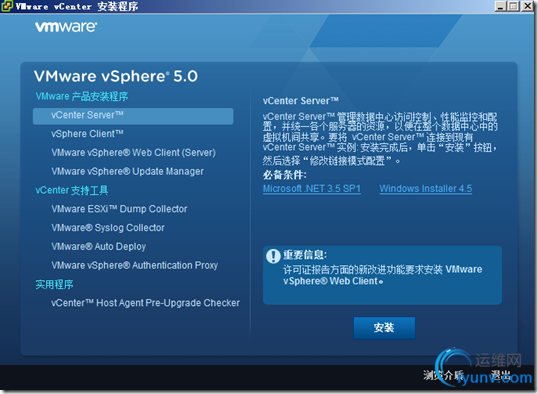Click the important info exclamation icon
Image resolution: width=538 pixels, height=394 pixels.
pyautogui.click(x=273, y=256)
